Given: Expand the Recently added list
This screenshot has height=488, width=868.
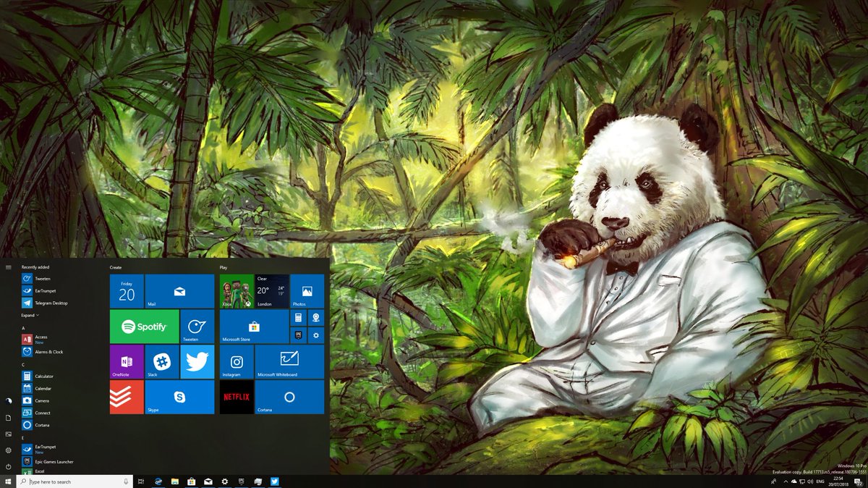Looking at the screenshot, I should click(30, 315).
